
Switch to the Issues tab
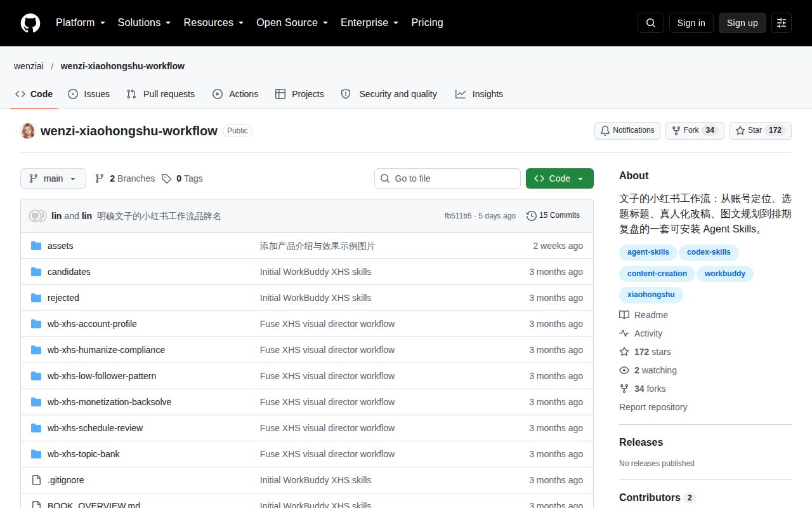pyautogui.click(x=89, y=94)
